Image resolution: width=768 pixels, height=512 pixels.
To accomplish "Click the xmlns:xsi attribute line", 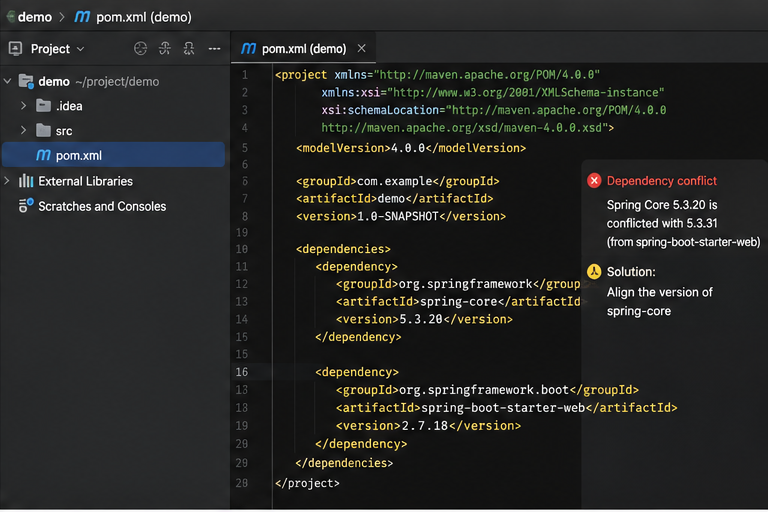I will (x=493, y=93).
